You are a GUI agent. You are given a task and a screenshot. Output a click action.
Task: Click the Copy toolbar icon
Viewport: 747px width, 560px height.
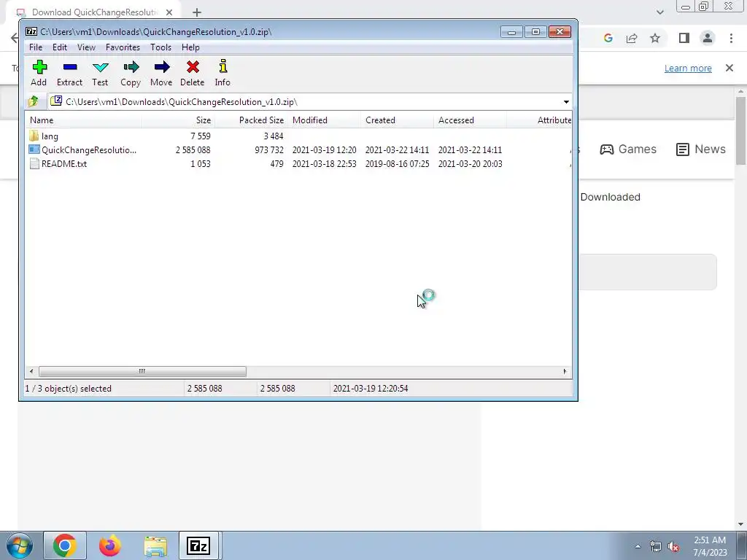131,73
